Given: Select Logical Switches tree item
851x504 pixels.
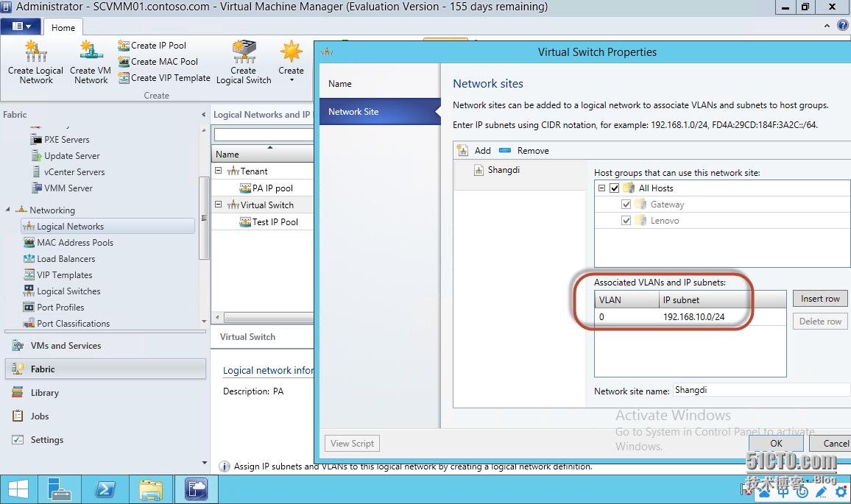Looking at the screenshot, I should (x=62, y=291).
